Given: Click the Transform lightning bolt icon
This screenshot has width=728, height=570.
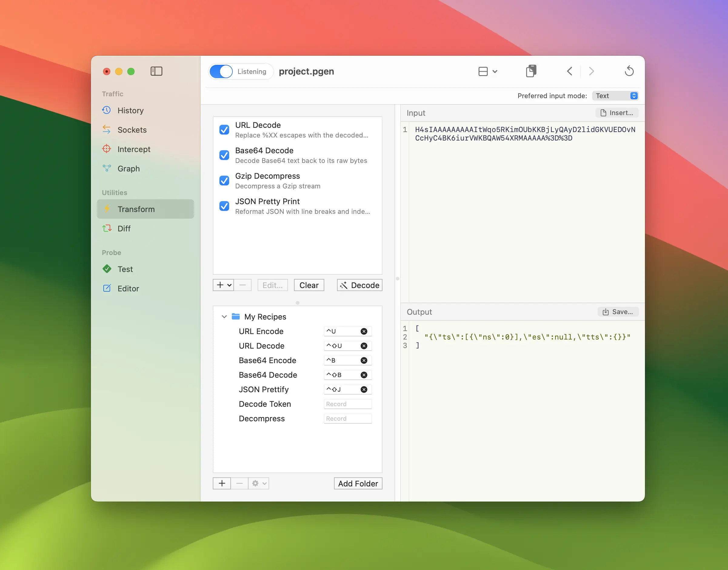Looking at the screenshot, I should coord(107,209).
